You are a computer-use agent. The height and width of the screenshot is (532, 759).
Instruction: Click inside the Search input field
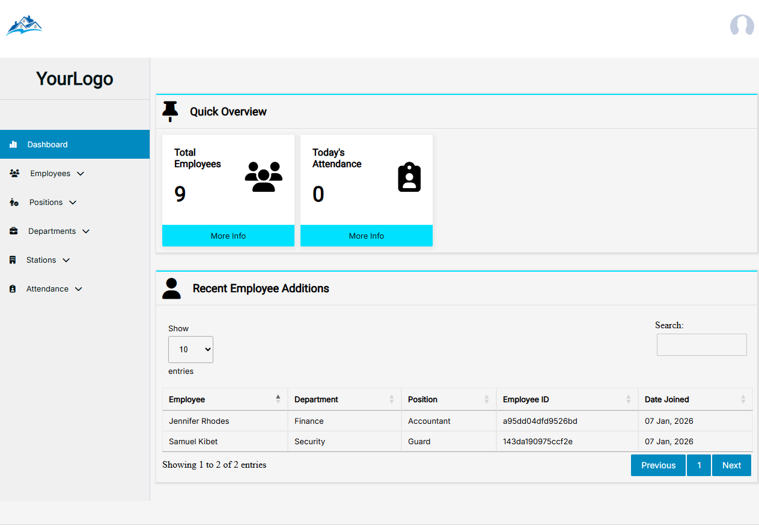point(701,344)
